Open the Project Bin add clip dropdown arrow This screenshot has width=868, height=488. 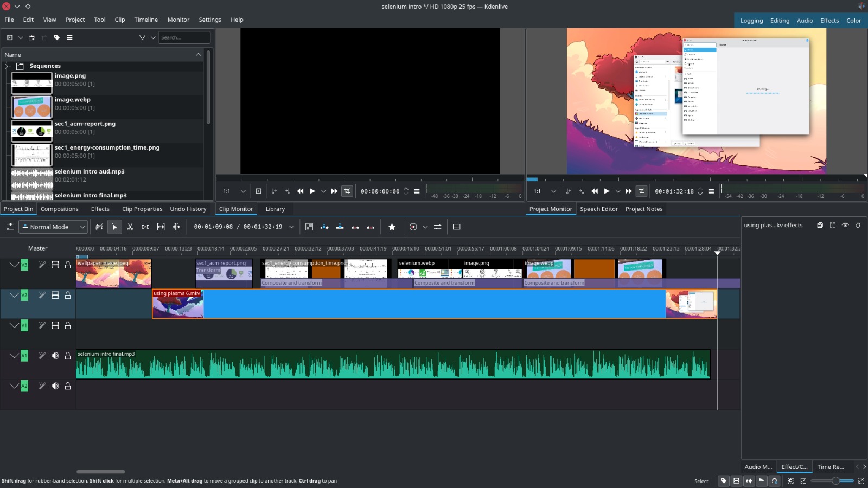(x=21, y=37)
